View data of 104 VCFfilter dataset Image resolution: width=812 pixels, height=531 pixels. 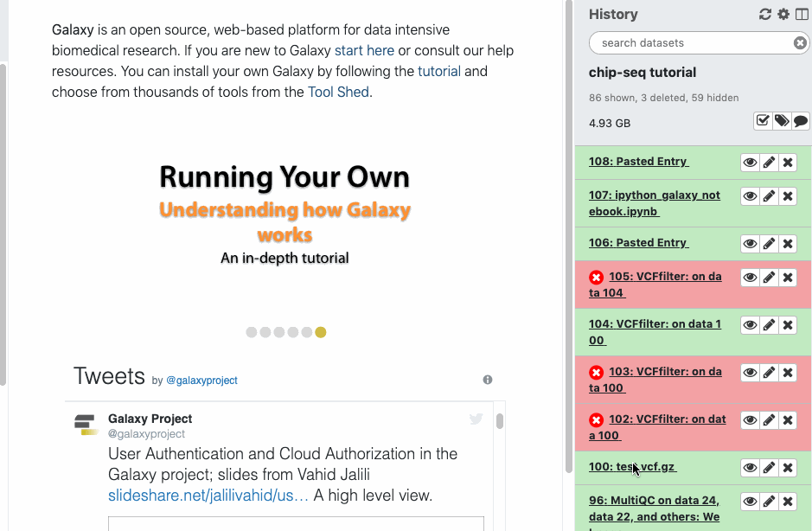750,325
